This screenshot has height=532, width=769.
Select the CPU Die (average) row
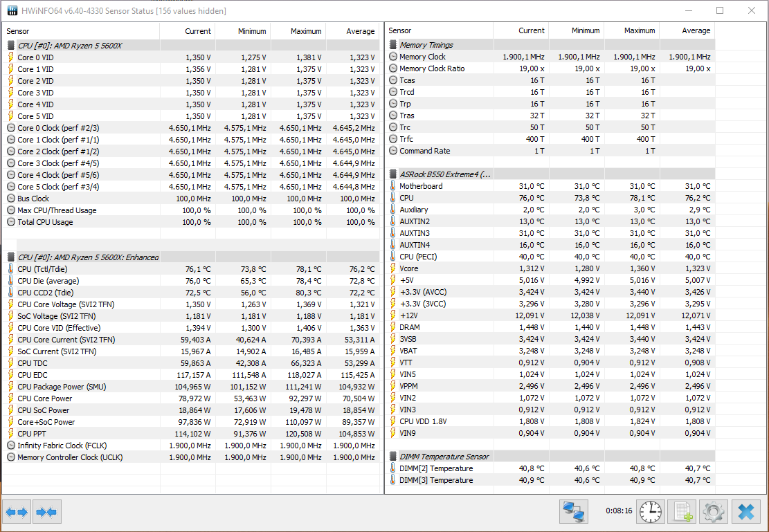point(191,281)
